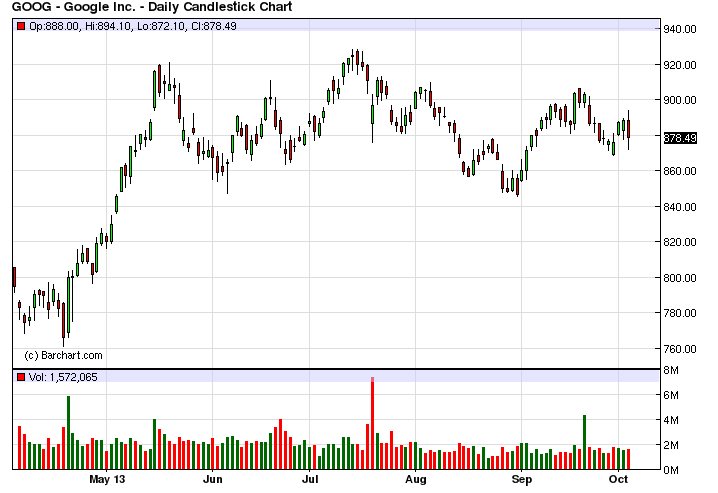Click the Jul date axis label
The width and height of the screenshot is (718, 493).
310,479
